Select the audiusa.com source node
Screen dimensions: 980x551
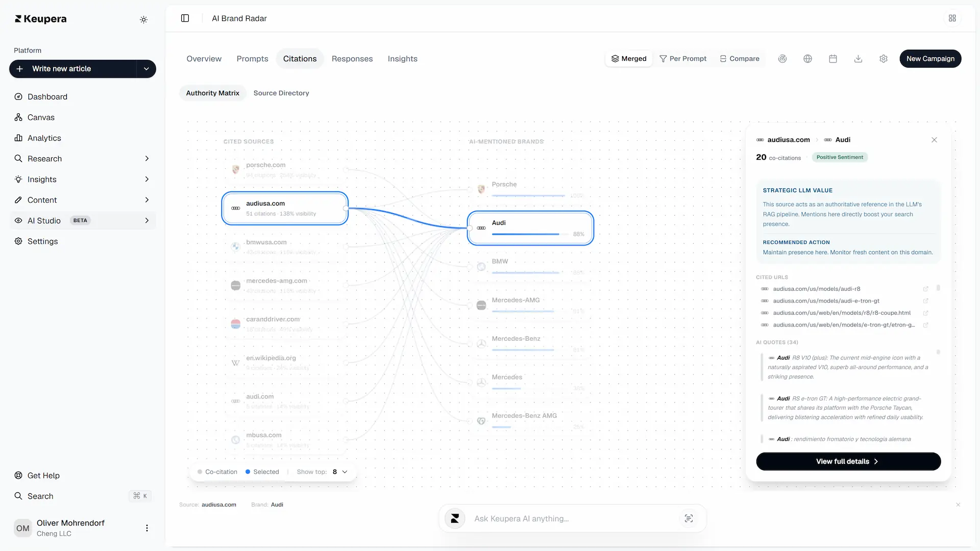tap(285, 208)
